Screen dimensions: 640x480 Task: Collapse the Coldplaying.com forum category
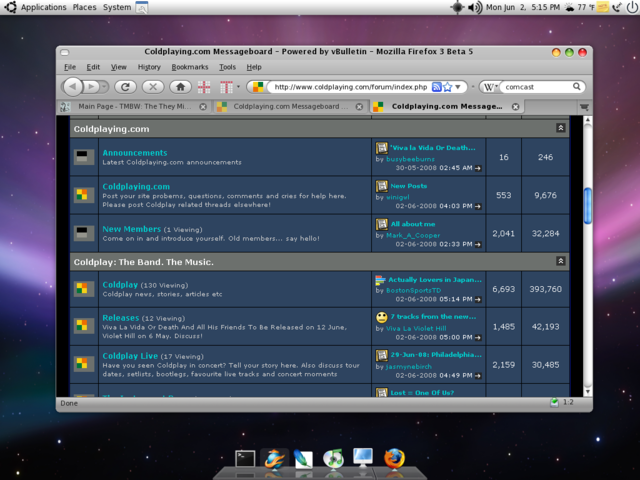coord(561,128)
